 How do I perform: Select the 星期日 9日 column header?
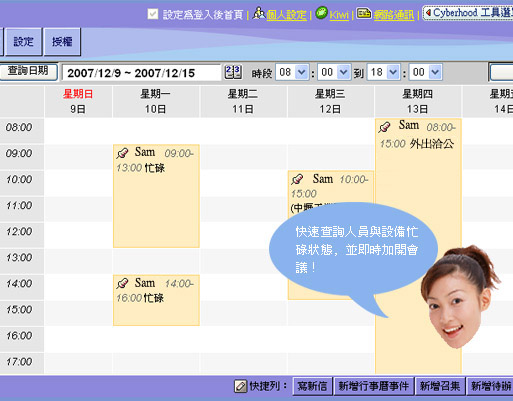pyautogui.click(x=78, y=101)
